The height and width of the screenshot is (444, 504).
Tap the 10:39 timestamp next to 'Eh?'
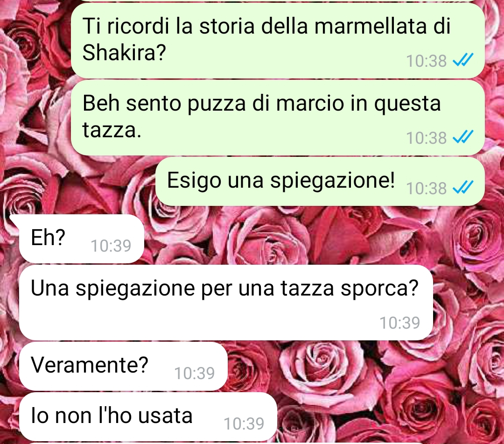click(111, 246)
